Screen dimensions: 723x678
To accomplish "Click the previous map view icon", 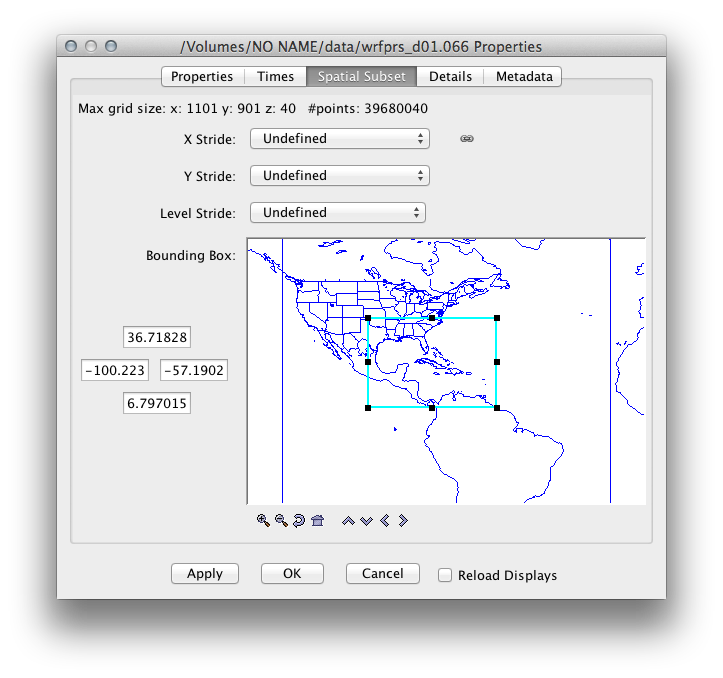I will [x=299, y=520].
